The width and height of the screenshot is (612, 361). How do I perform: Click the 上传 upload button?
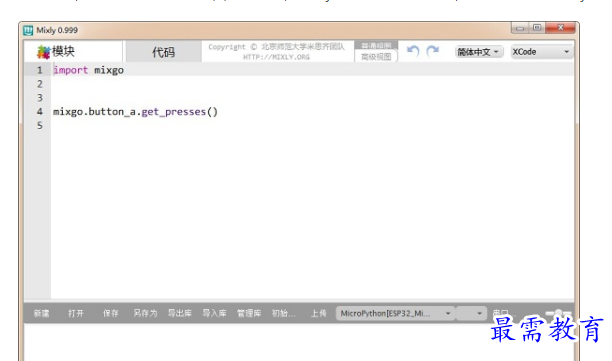click(318, 313)
